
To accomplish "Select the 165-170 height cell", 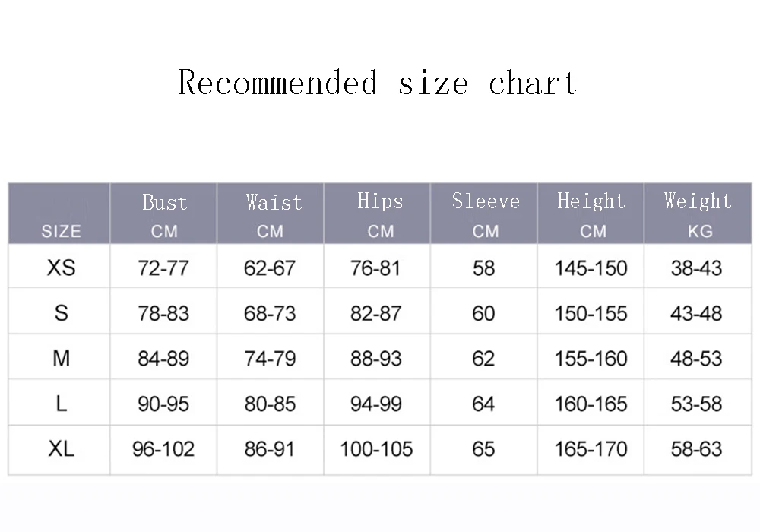I will pyautogui.click(x=591, y=449).
